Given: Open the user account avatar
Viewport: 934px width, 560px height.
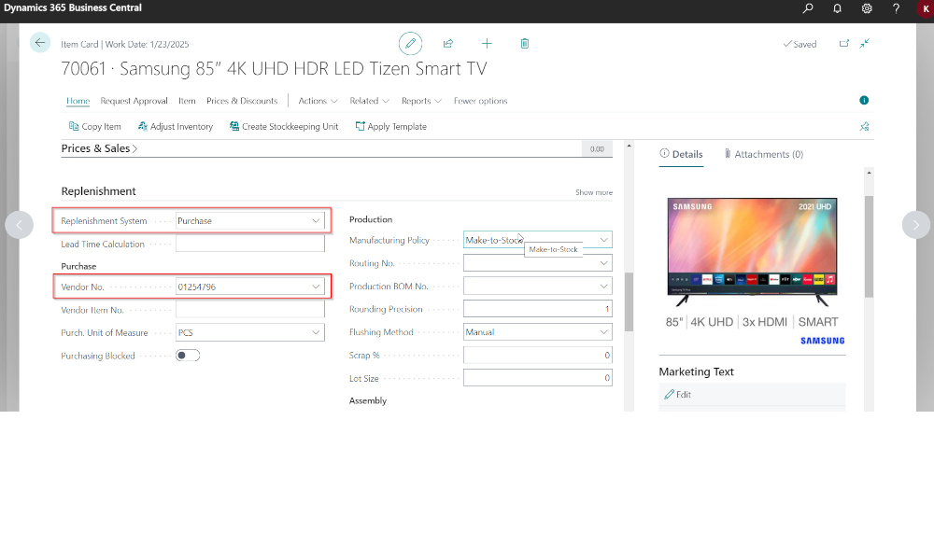Looking at the screenshot, I should point(926,9).
